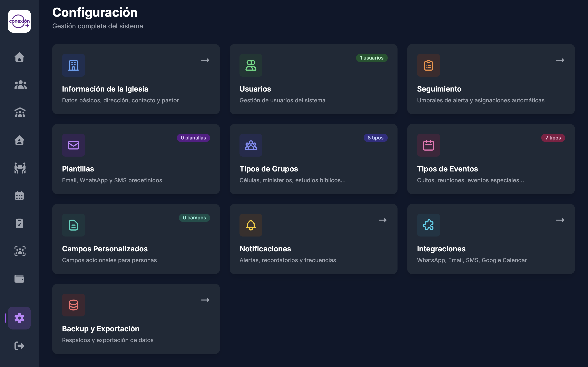This screenshot has width=588, height=367.
Task: Click the 8 tipos badge on Tipos de Grupos
Action: 375,138
